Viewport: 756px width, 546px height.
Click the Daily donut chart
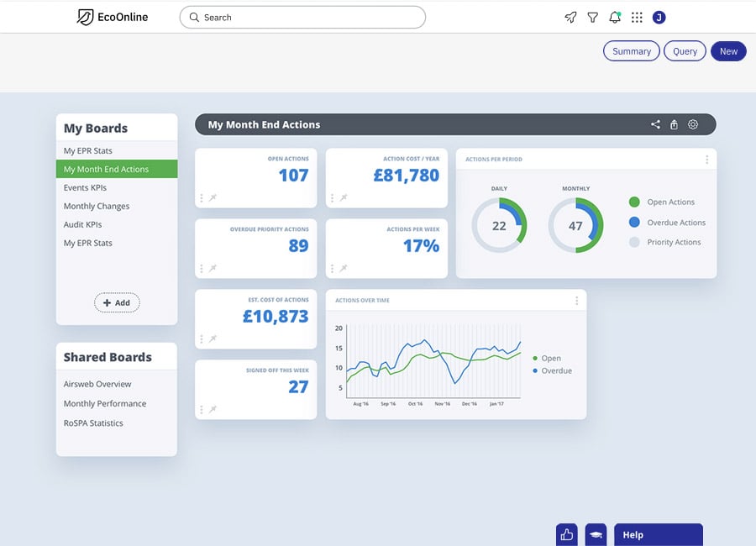(499, 225)
